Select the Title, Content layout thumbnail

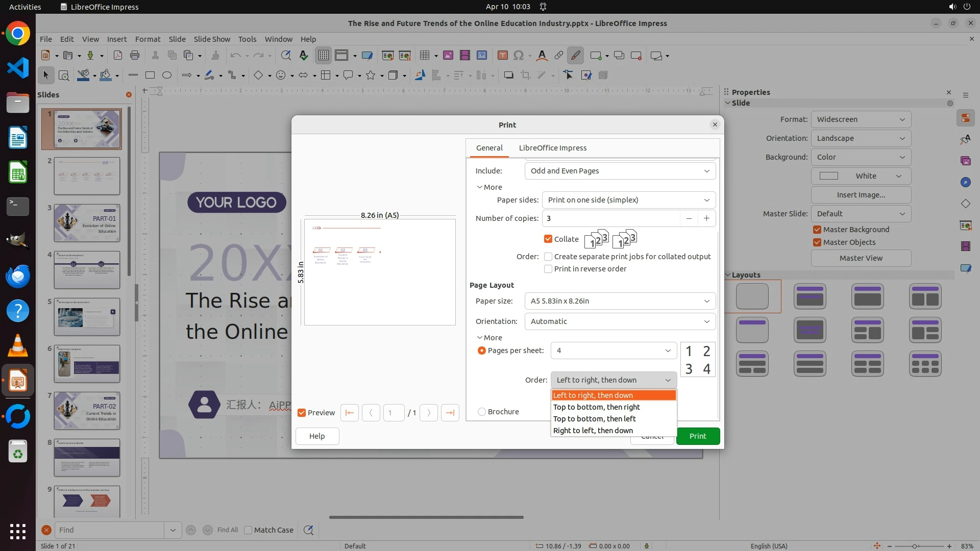point(867,296)
